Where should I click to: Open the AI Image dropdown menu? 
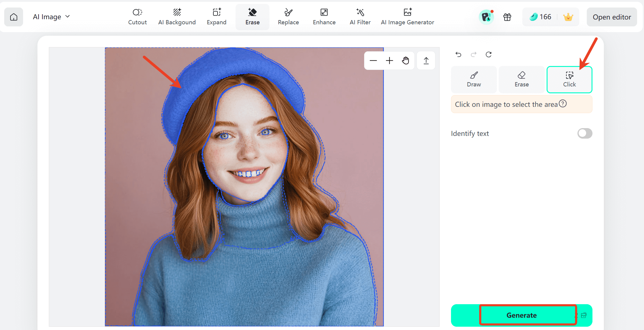(51, 16)
